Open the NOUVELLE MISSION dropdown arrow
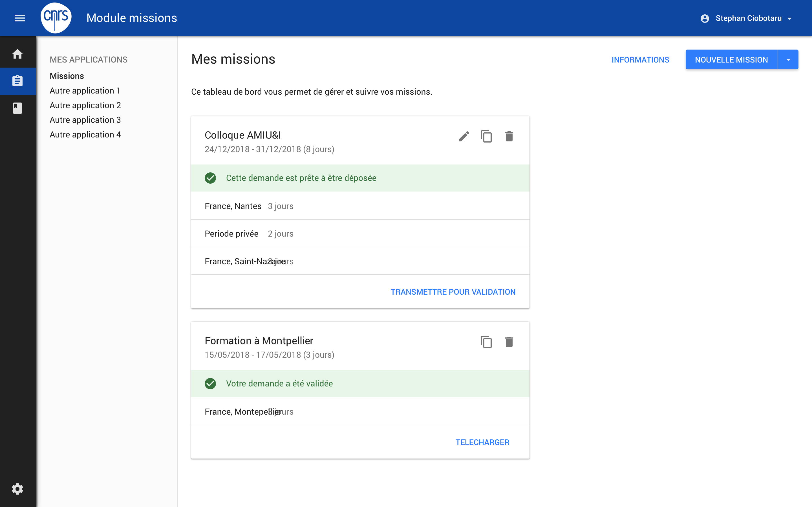Viewport: 812px width, 507px height. click(787, 59)
